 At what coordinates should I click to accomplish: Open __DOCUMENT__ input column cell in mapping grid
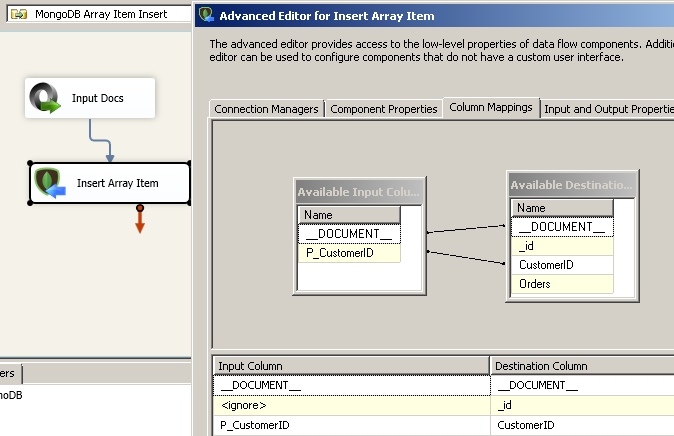click(x=352, y=385)
